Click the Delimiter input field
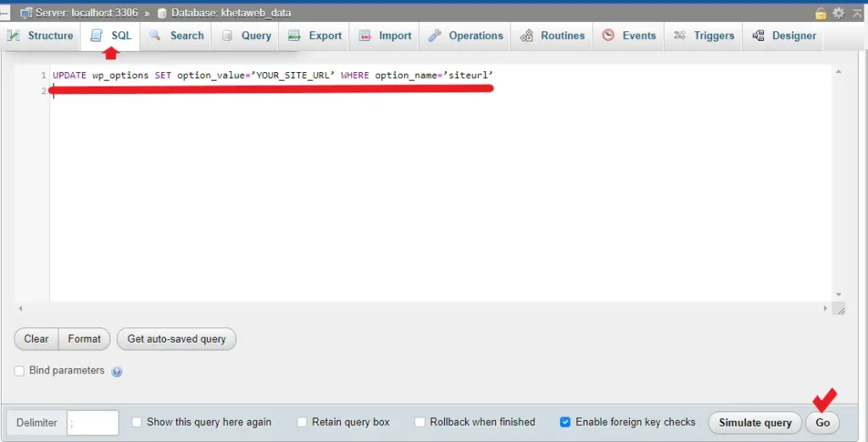Screen dimensions: 868x442 (92, 422)
